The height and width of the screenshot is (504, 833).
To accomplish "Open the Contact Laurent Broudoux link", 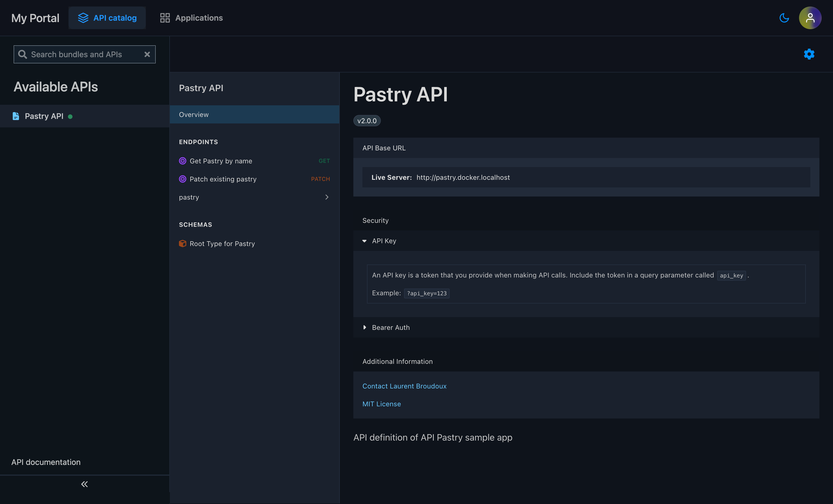I will pyautogui.click(x=404, y=386).
